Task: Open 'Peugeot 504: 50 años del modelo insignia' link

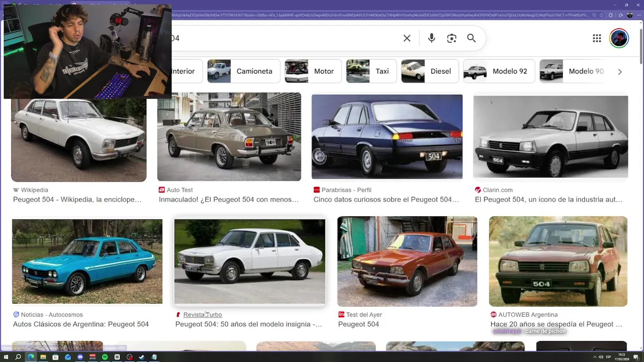Action: pyautogui.click(x=249, y=324)
